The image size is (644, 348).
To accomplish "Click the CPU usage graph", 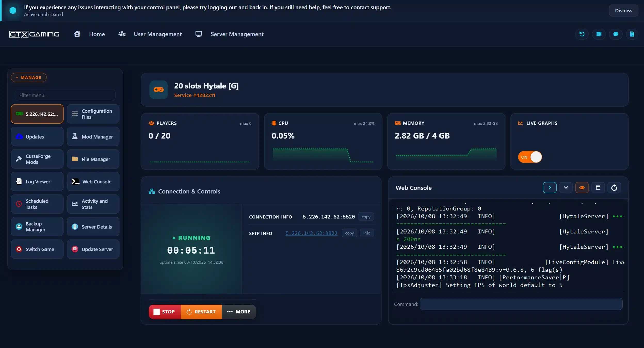I will (x=323, y=155).
